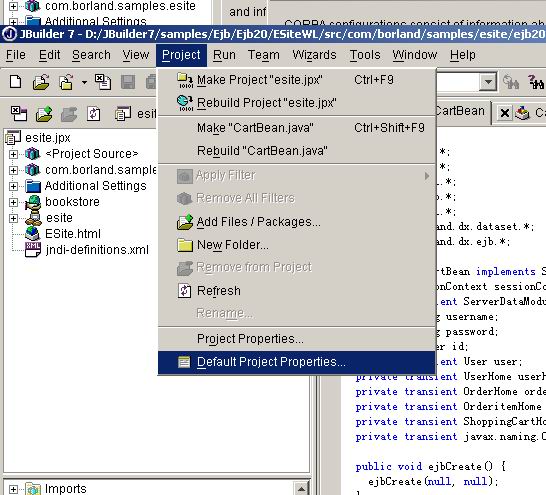Open the View menu
The height and width of the screenshot is (495, 546).
click(135, 55)
